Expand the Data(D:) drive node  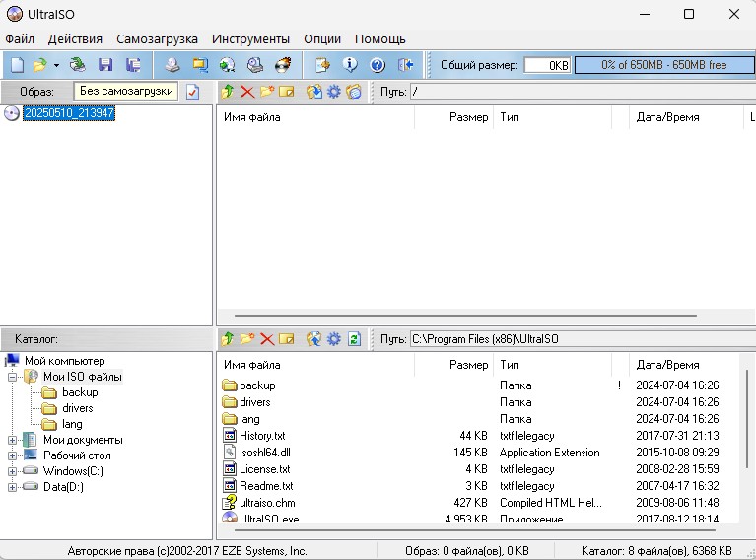[x=13, y=487]
